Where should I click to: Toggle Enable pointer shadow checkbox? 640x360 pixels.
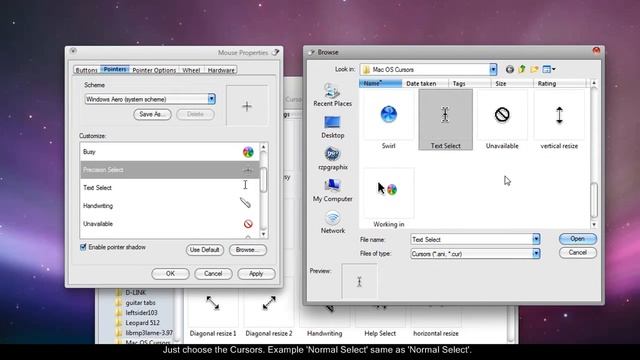tap(83, 247)
